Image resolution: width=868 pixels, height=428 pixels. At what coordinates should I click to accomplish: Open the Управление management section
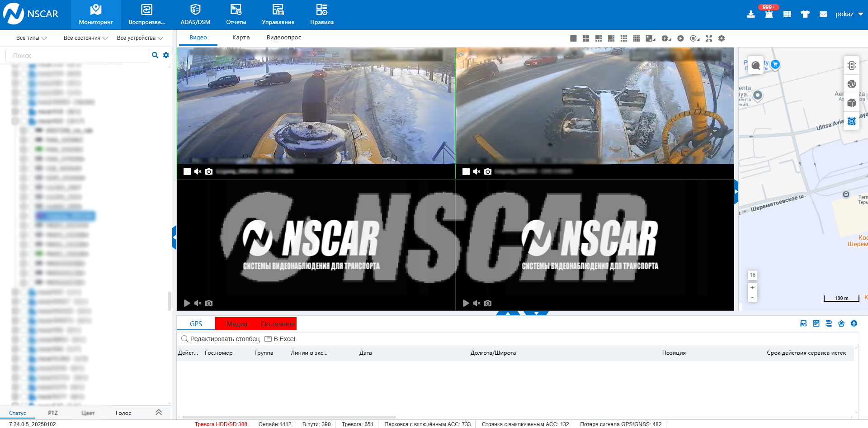point(278,15)
